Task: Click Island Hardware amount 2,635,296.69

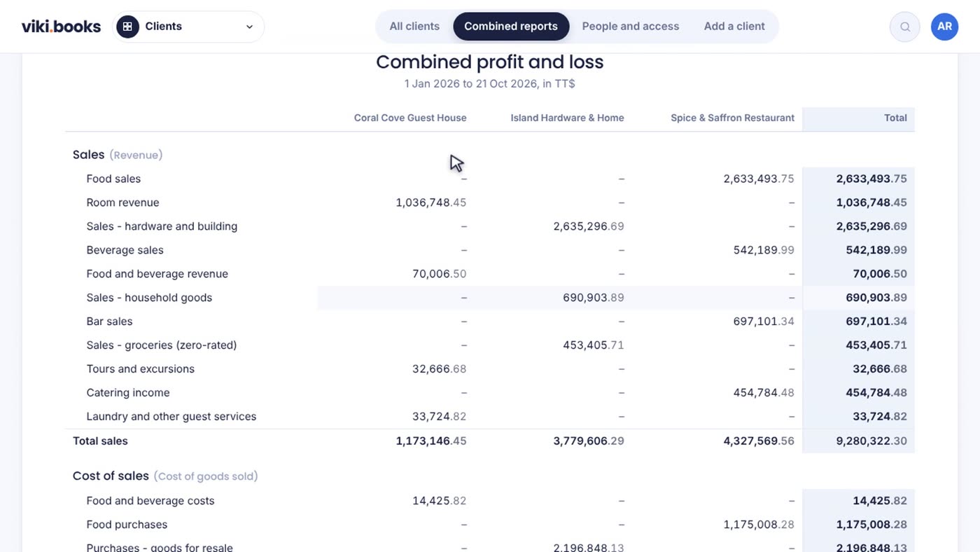Action: [589, 226]
